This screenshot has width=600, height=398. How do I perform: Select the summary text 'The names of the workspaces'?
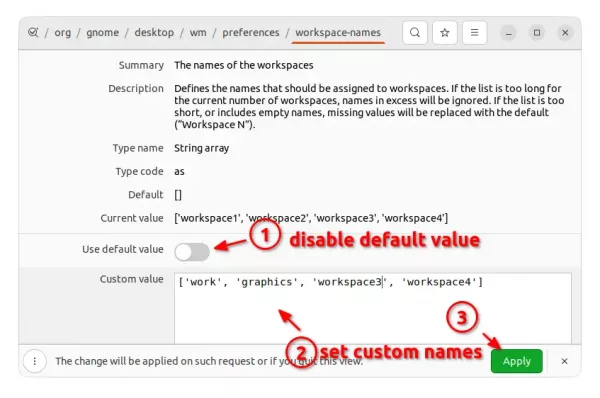coord(244,65)
